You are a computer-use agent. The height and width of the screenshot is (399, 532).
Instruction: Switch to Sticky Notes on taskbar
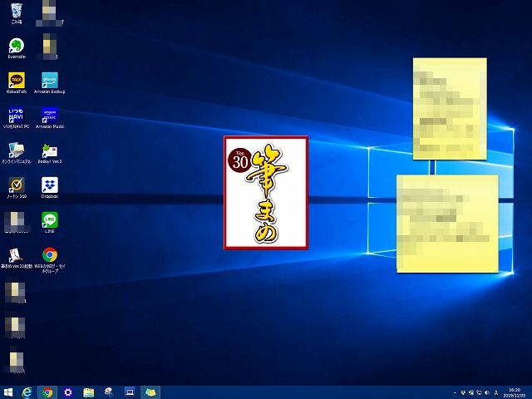(x=150, y=392)
